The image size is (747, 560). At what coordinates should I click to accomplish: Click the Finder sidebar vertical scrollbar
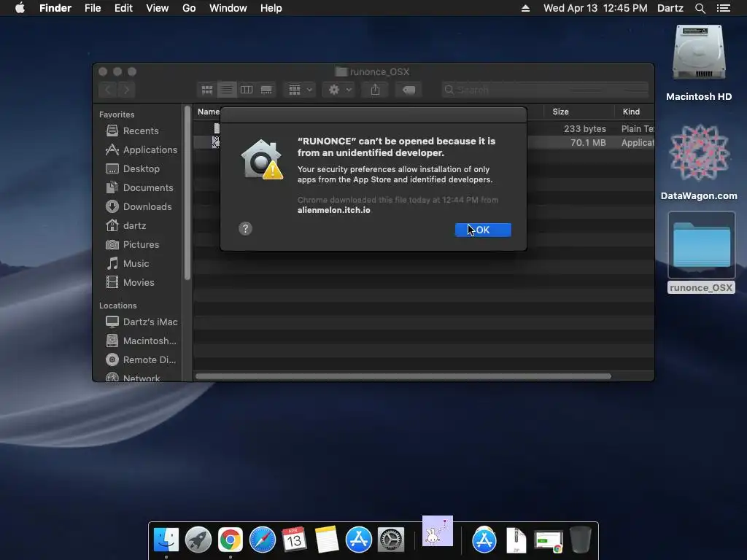click(x=187, y=192)
